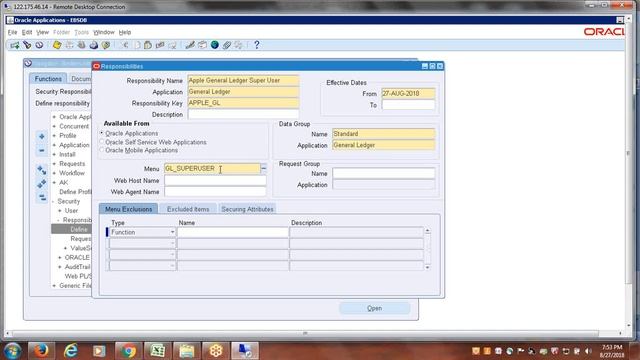Switch to the Excluded Items tab
The height and width of the screenshot is (360, 640).
coord(188,209)
